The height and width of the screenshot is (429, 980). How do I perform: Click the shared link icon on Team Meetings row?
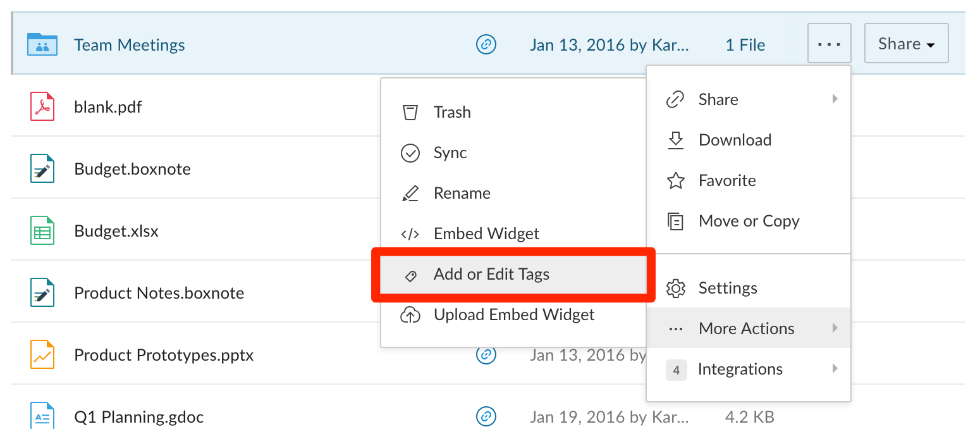pos(486,44)
